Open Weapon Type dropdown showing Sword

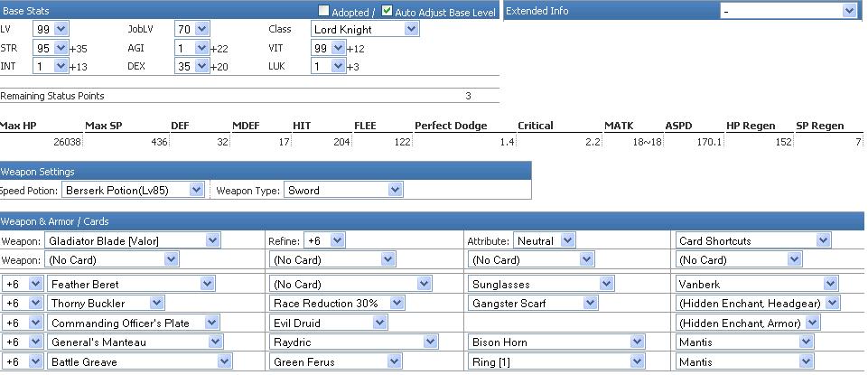pyautogui.click(x=343, y=190)
